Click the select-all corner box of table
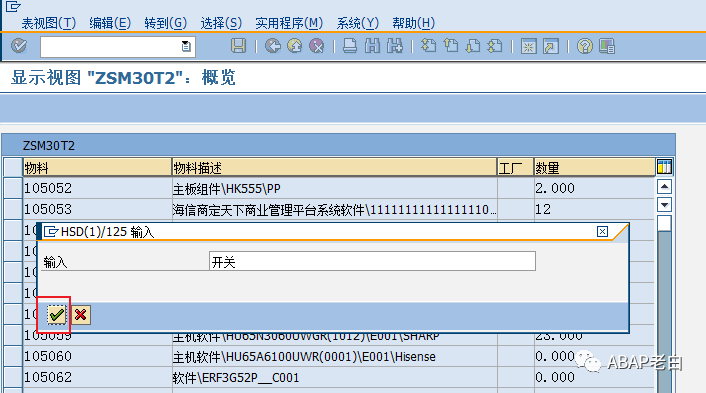Screen dimensions: 706x393 13,167
